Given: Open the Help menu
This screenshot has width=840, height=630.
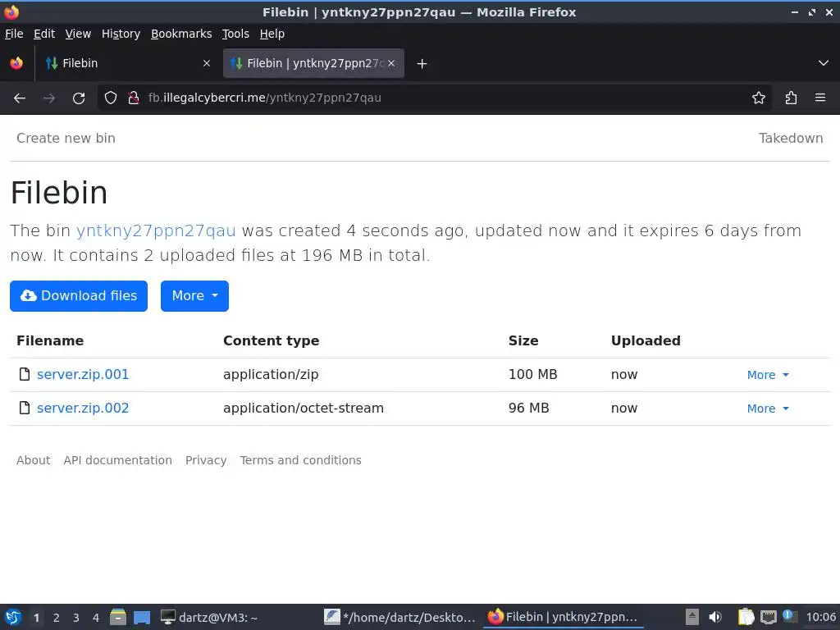Looking at the screenshot, I should click(x=272, y=34).
